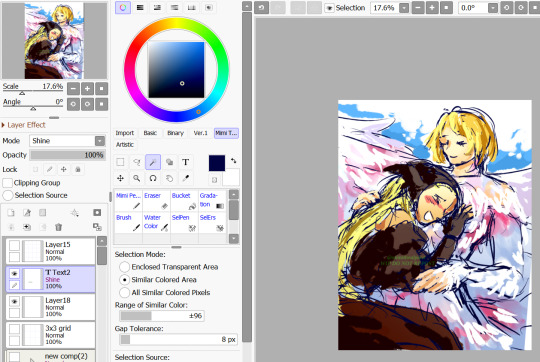Click the tool list scroll-down arrow

(234, 239)
